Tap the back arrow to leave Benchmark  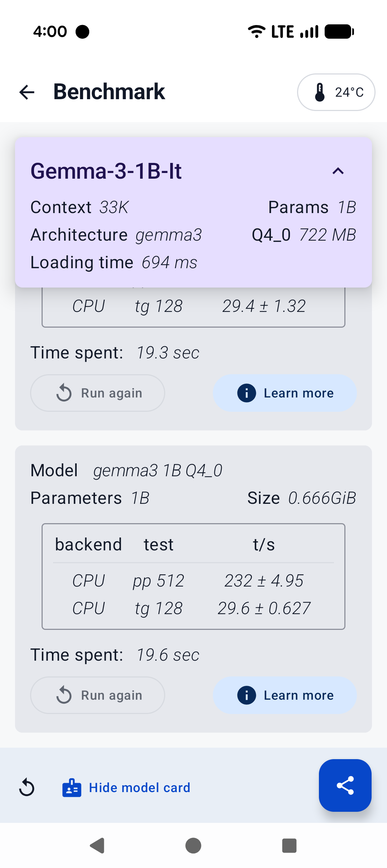[26, 92]
